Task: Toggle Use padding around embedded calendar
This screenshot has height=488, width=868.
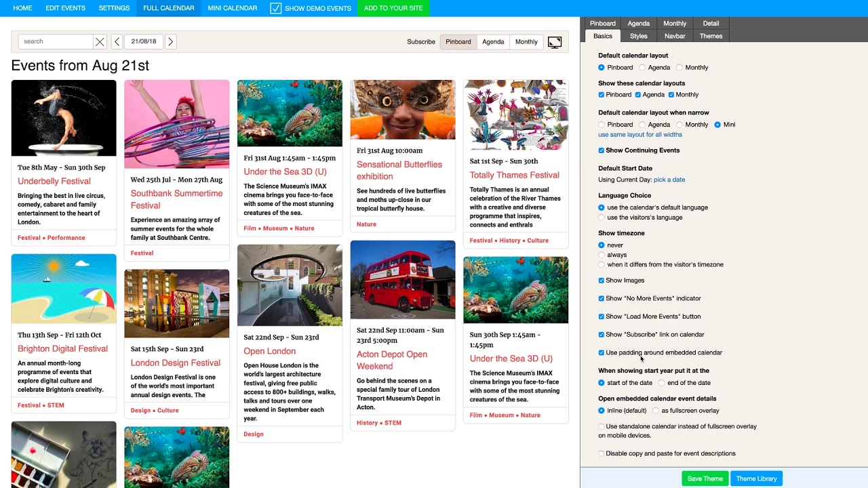Action: tap(601, 352)
